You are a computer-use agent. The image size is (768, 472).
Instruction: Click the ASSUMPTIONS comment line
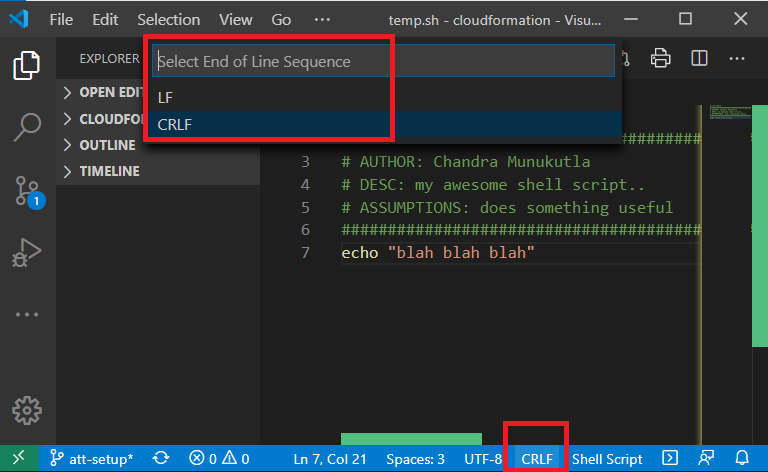point(507,208)
